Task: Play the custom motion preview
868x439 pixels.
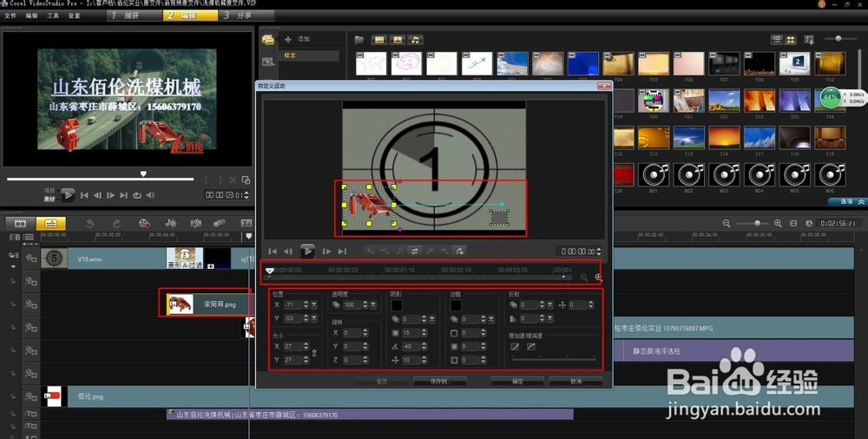Action: (x=307, y=252)
